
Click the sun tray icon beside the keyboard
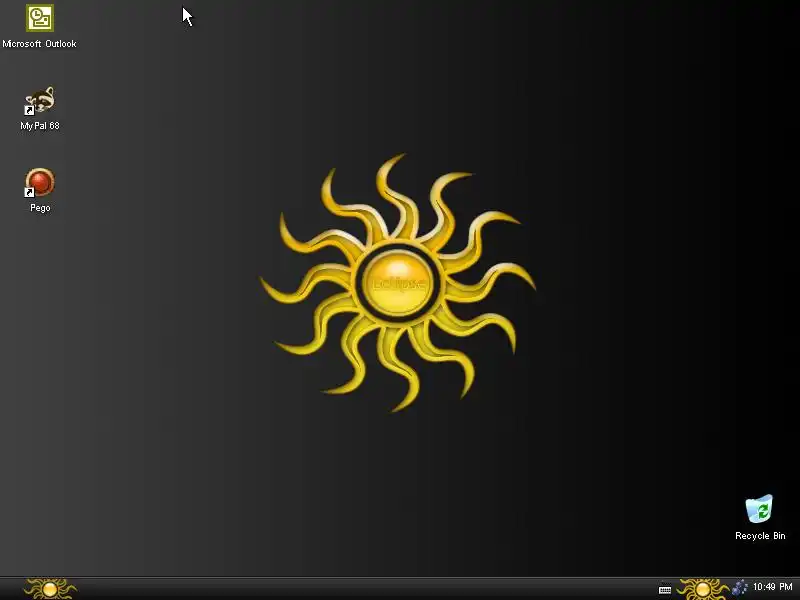pyautogui.click(x=703, y=589)
